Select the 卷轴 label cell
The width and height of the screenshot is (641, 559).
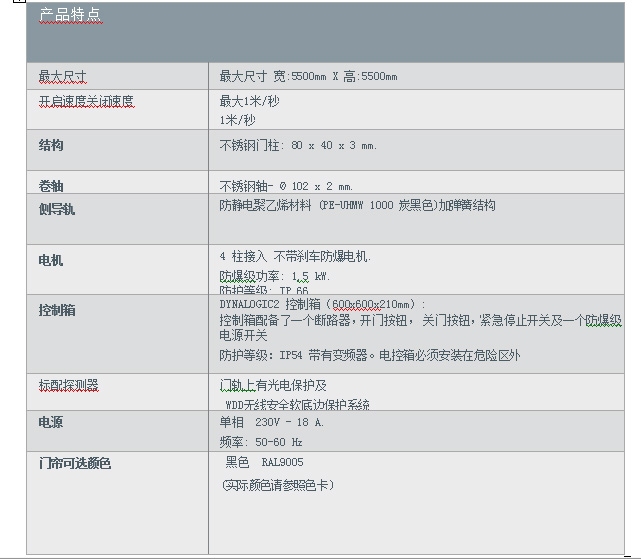coord(51,186)
